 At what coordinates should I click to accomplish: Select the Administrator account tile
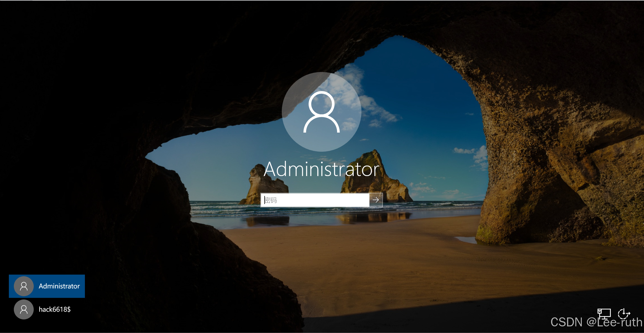pos(47,286)
